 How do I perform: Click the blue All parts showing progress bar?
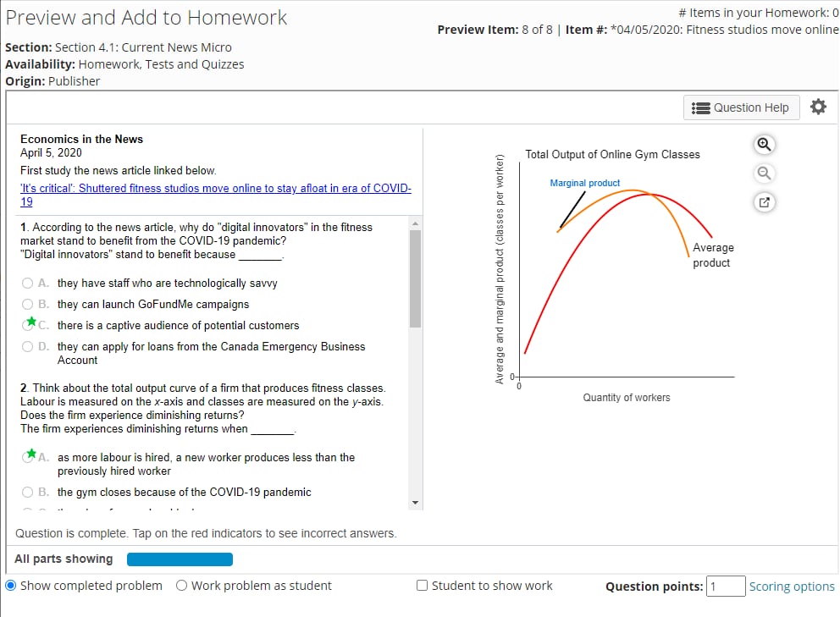(x=180, y=559)
